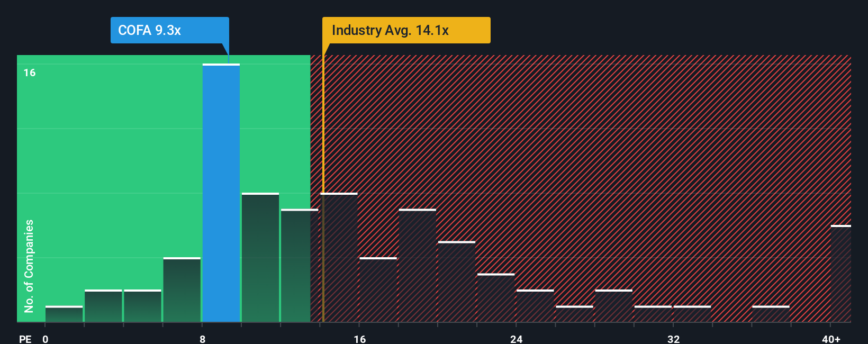
Task: Click the 32 tick on the PE axis
Action: pyautogui.click(x=674, y=339)
